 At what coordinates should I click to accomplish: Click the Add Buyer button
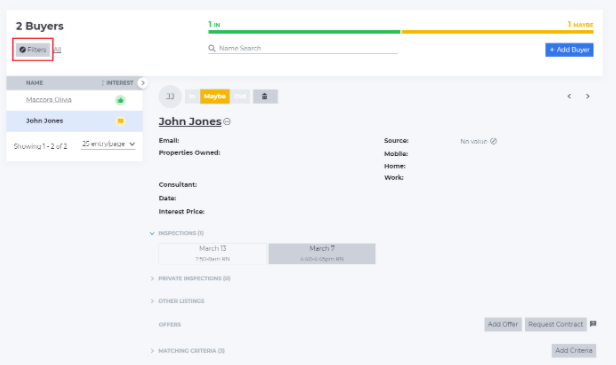coord(569,50)
